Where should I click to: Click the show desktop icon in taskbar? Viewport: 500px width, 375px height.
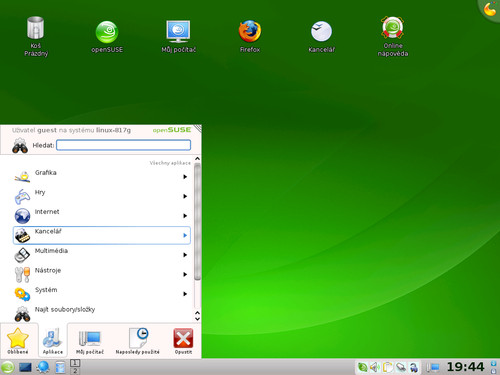25,367
